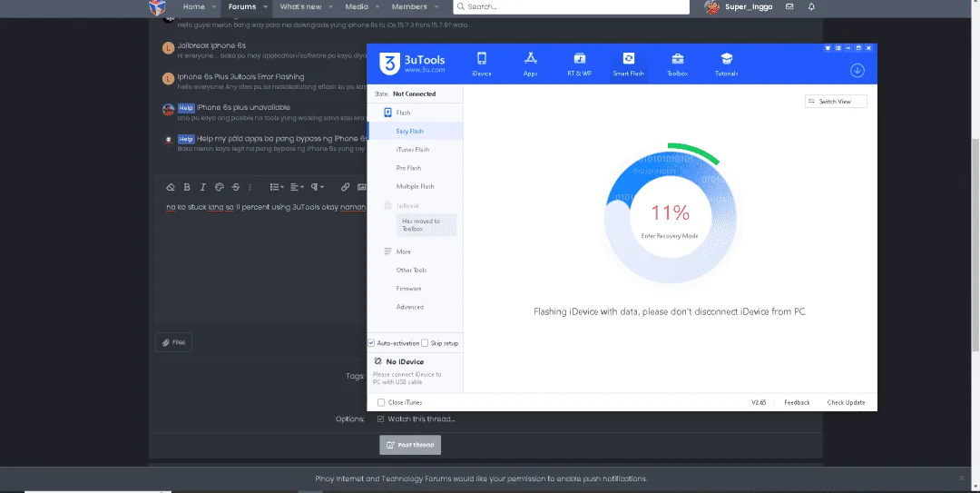
Task: Enable the Skip setup checkbox
Action: pos(425,343)
